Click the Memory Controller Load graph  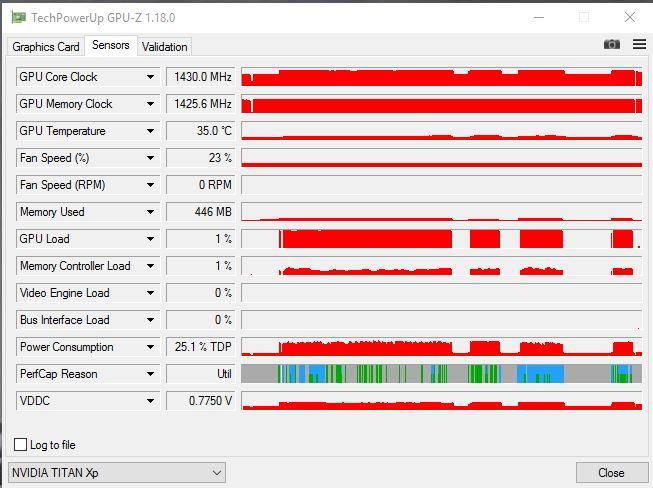(x=441, y=266)
